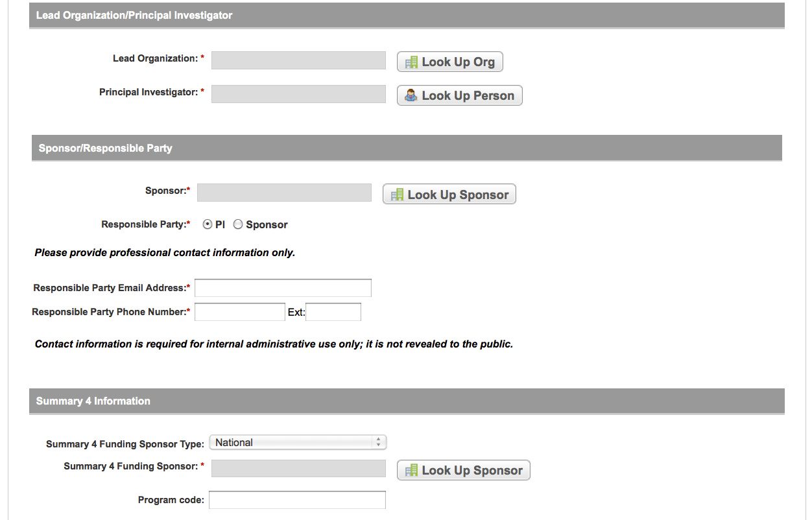Click building icon on Summary 4 sponsor lookup

click(411, 471)
